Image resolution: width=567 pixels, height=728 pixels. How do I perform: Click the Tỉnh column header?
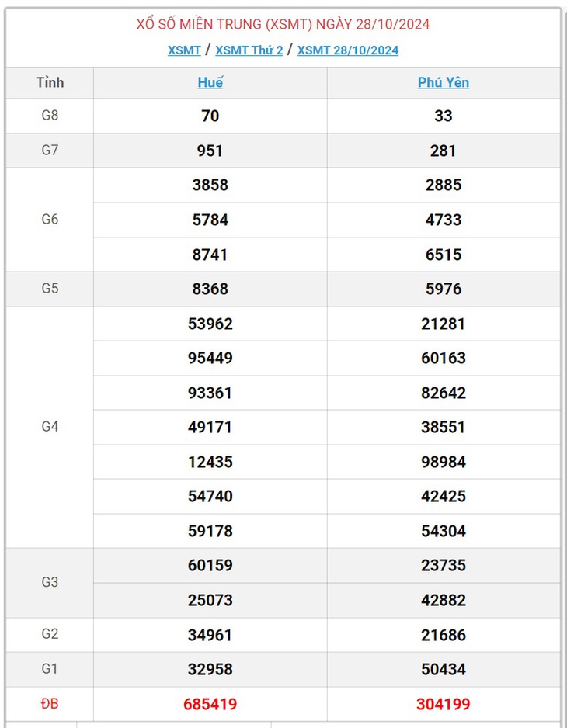(50, 82)
